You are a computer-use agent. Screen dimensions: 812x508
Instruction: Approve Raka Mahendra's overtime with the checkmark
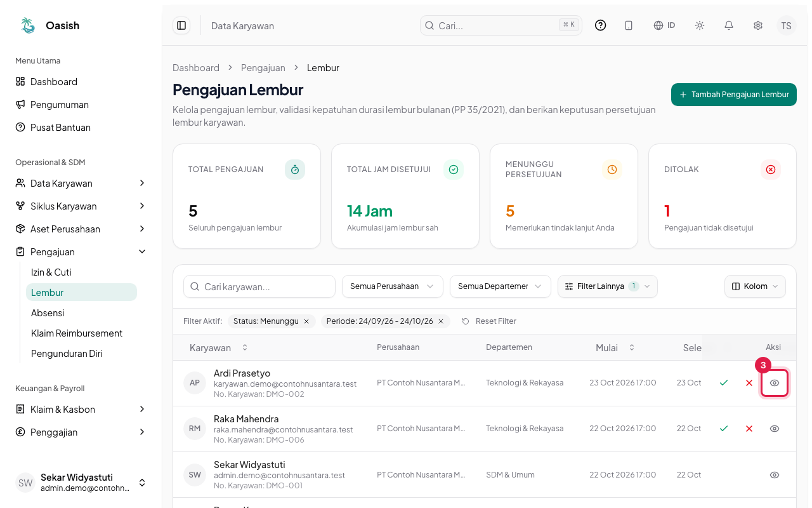[x=724, y=429]
